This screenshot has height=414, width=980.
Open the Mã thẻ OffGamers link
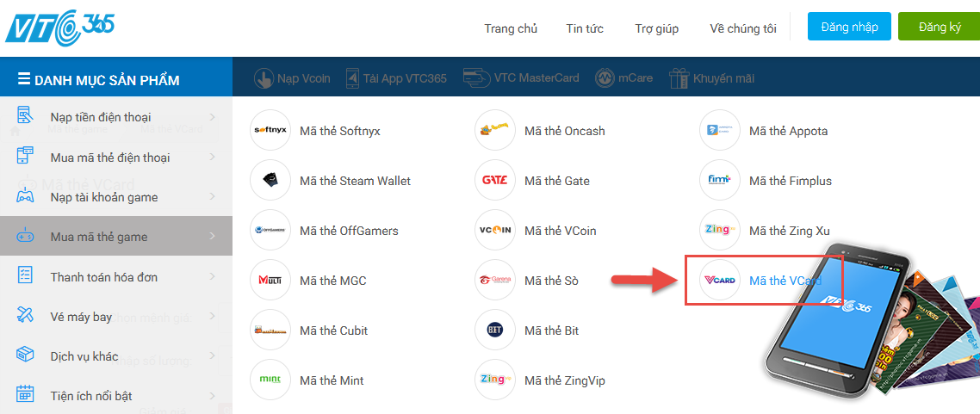coord(349,231)
